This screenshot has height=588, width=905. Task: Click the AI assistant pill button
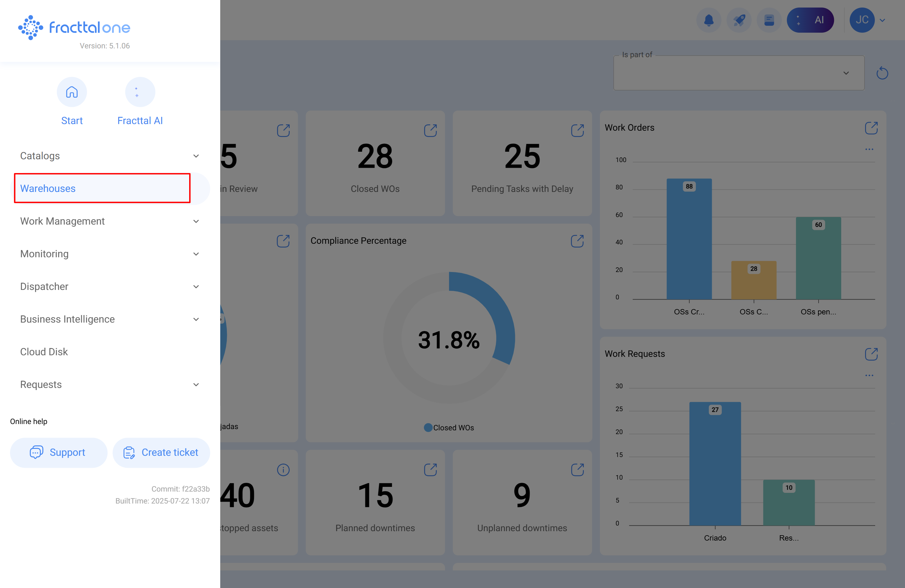(x=810, y=20)
